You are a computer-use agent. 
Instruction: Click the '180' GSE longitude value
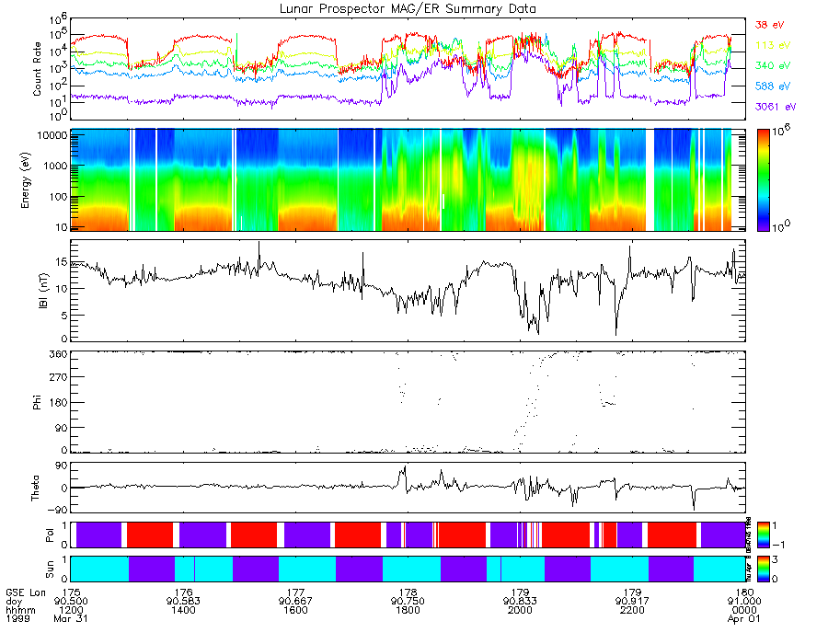click(744, 592)
